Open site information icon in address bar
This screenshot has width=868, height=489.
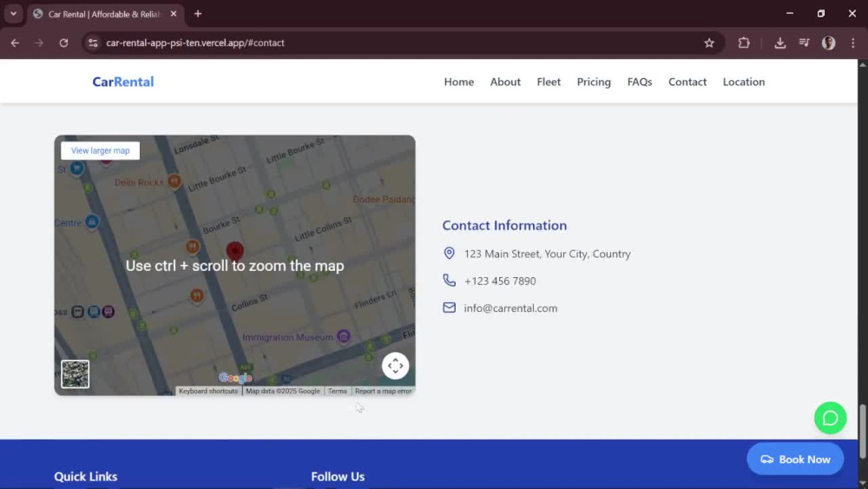(x=93, y=43)
